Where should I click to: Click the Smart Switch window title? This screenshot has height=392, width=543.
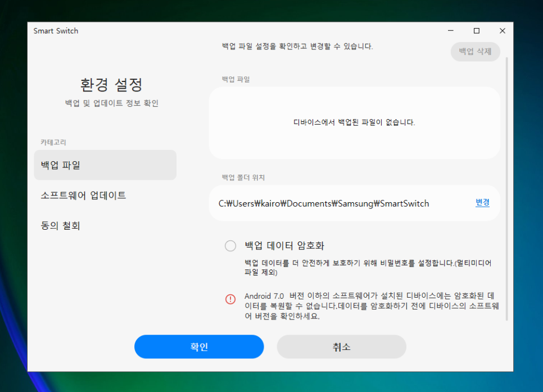click(56, 31)
